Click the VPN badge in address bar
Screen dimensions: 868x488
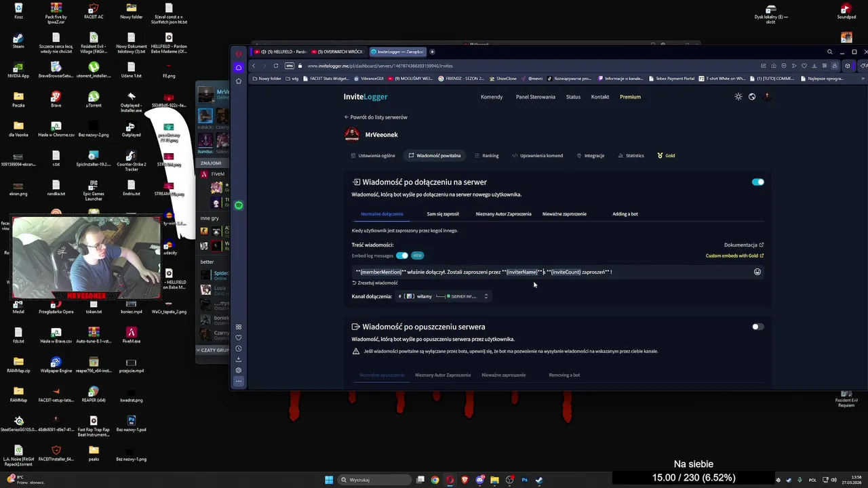click(x=290, y=66)
